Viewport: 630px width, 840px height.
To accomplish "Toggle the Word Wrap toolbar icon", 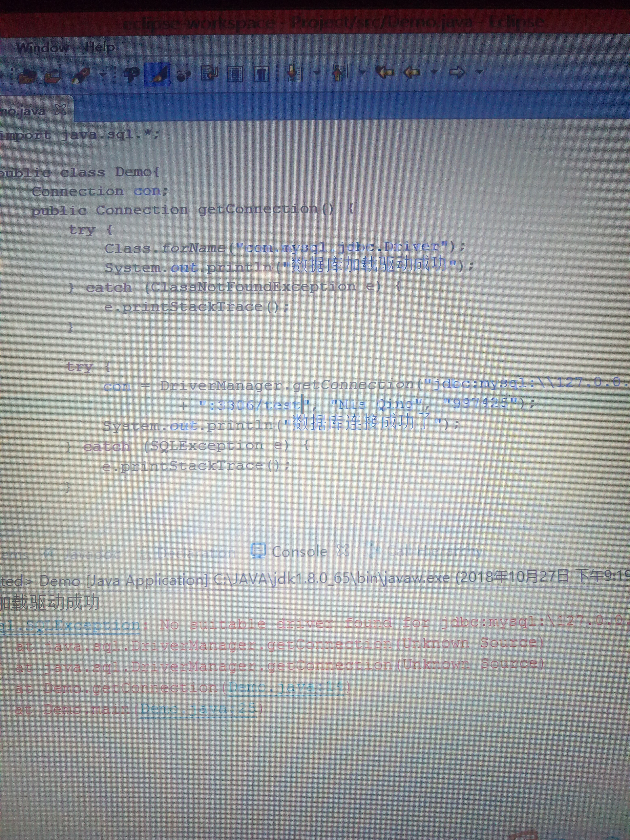I will (x=209, y=73).
